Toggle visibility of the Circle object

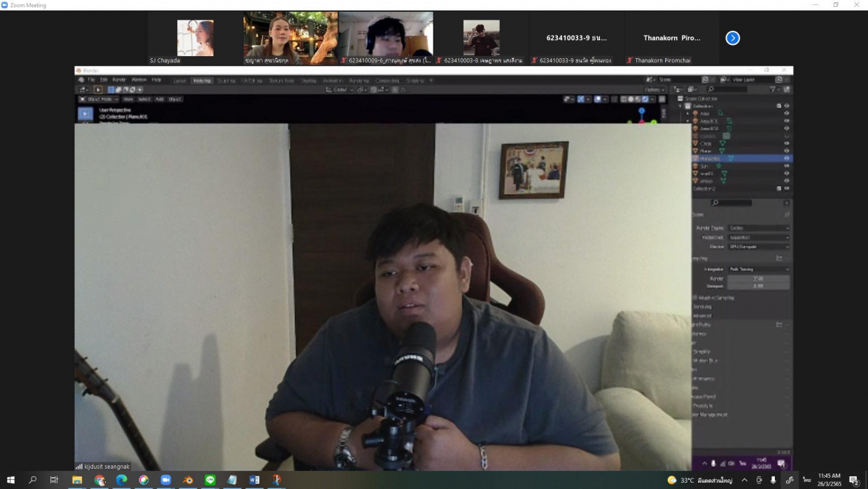(786, 144)
